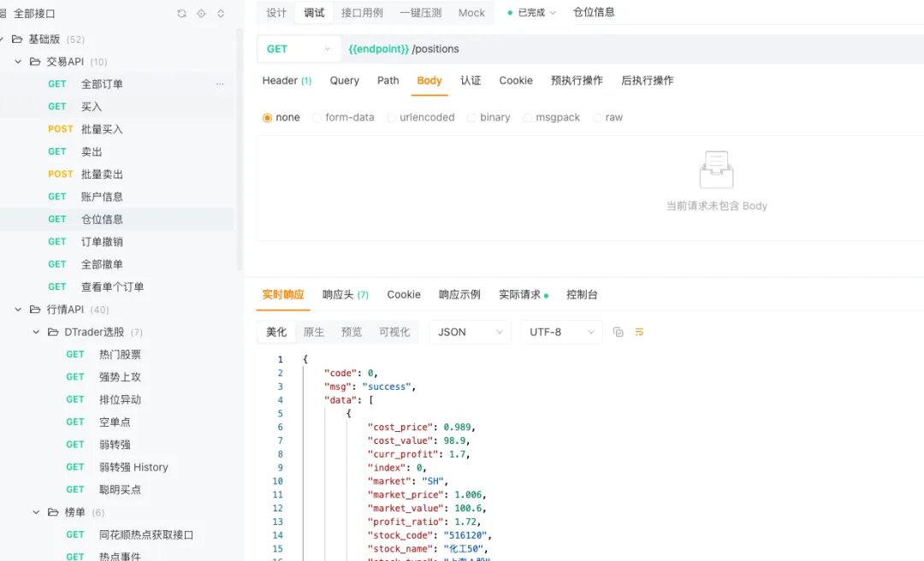
Task: Open the 预执行操作 tab
Action: tap(577, 80)
